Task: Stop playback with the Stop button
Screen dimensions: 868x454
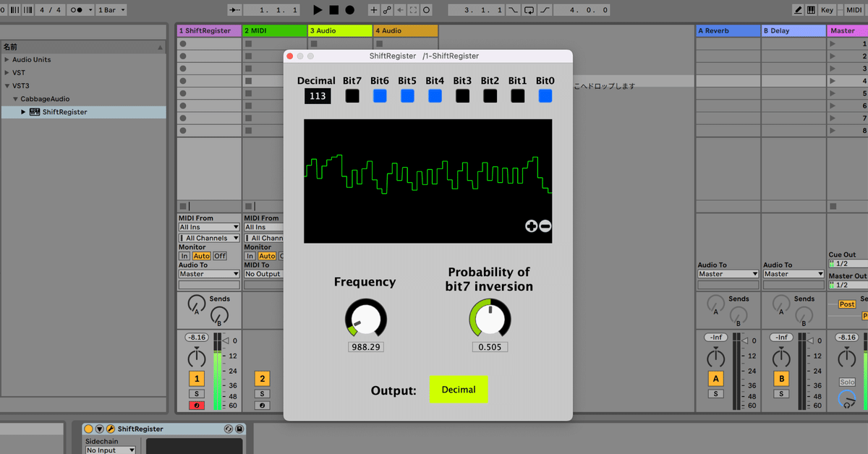Action: click(x=333, y=10)
